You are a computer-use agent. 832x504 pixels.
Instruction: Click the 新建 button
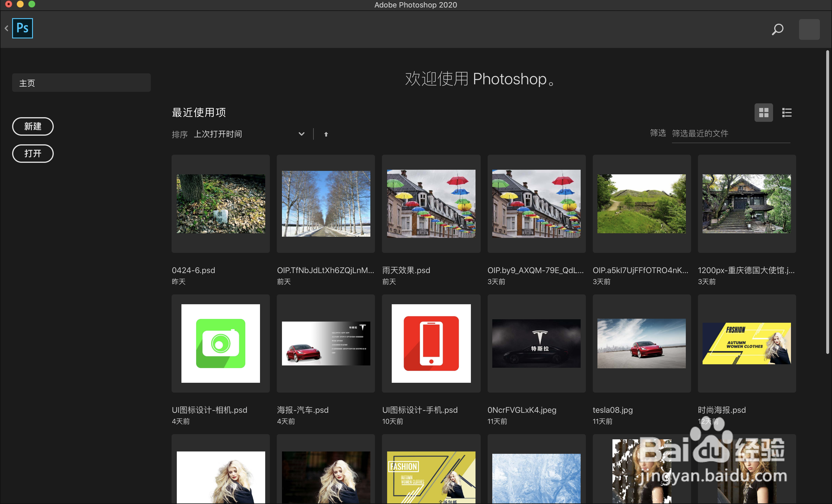pos(33,126)
